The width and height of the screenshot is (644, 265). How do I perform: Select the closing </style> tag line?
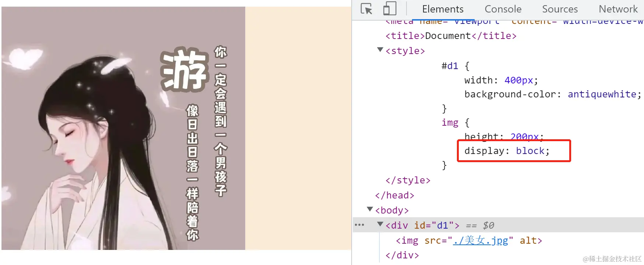[x=408, y=180]
